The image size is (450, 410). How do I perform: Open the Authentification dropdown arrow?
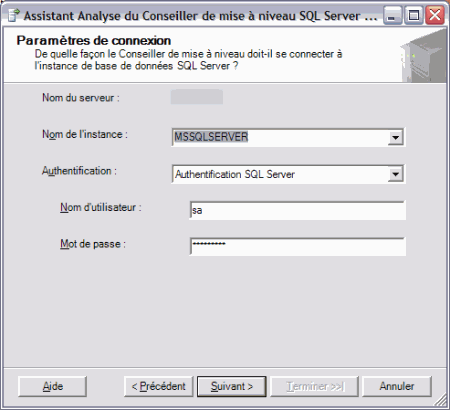(395, 174)
